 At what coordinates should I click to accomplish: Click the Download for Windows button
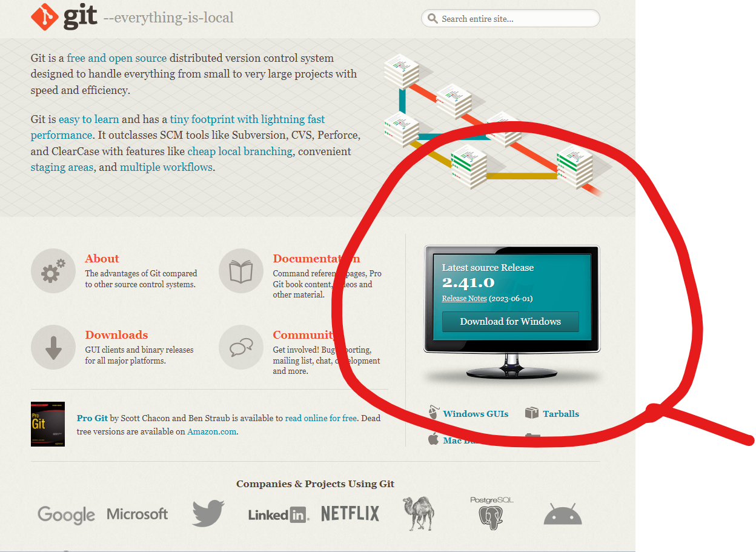511,322
